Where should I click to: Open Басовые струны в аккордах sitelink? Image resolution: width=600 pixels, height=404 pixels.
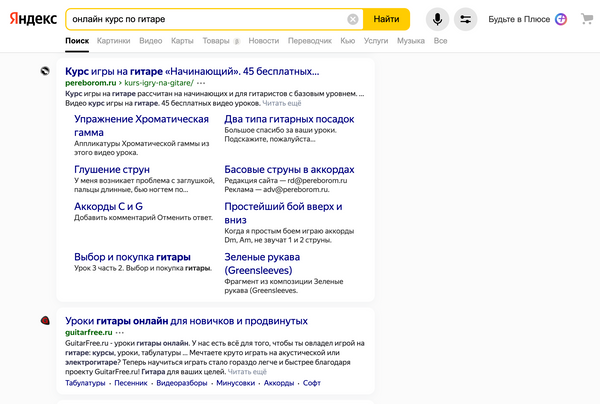coord(289,169)
